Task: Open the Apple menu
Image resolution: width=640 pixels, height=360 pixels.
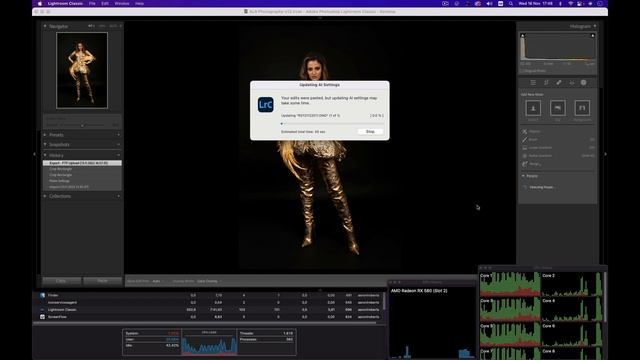Action: click(x=40, y=3)
